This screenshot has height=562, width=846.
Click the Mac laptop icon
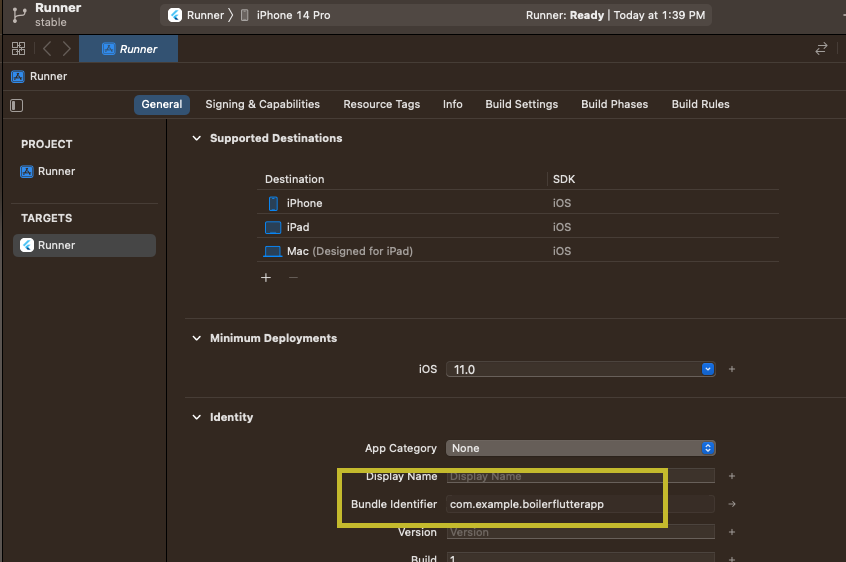coord(273,251)
